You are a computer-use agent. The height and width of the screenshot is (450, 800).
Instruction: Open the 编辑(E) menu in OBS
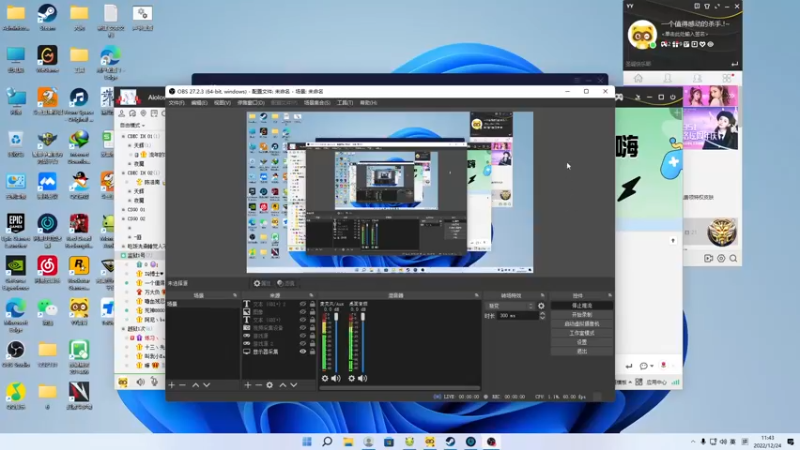[x=199, y=103]
